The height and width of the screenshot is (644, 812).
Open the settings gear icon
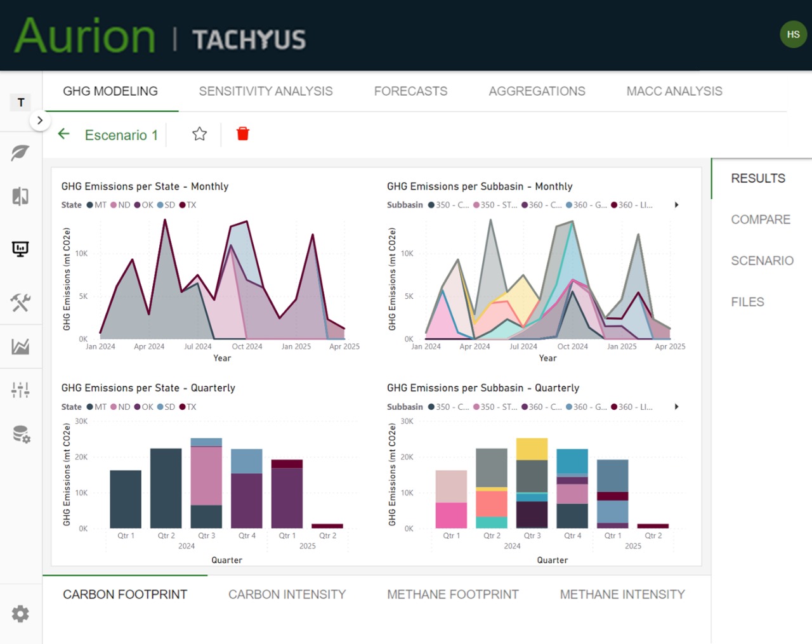coord(20,614)
